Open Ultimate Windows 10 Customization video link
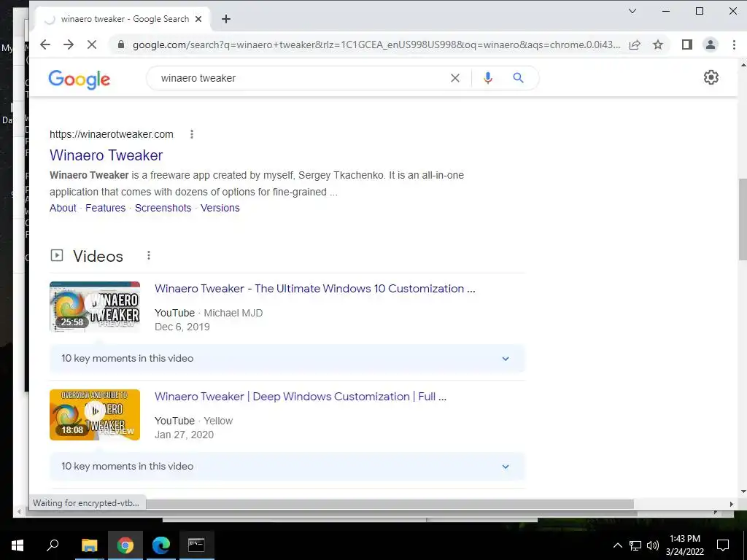The width and height of the screenshot is (747, 560). tap(315, 289)
